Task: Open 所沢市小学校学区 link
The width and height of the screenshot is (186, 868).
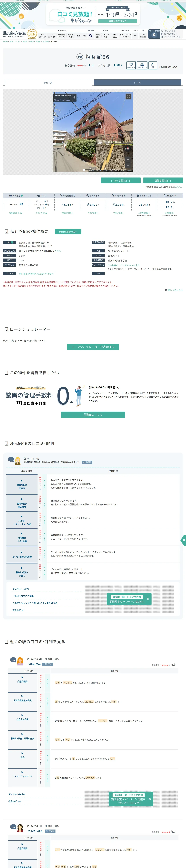Action: 27,274
